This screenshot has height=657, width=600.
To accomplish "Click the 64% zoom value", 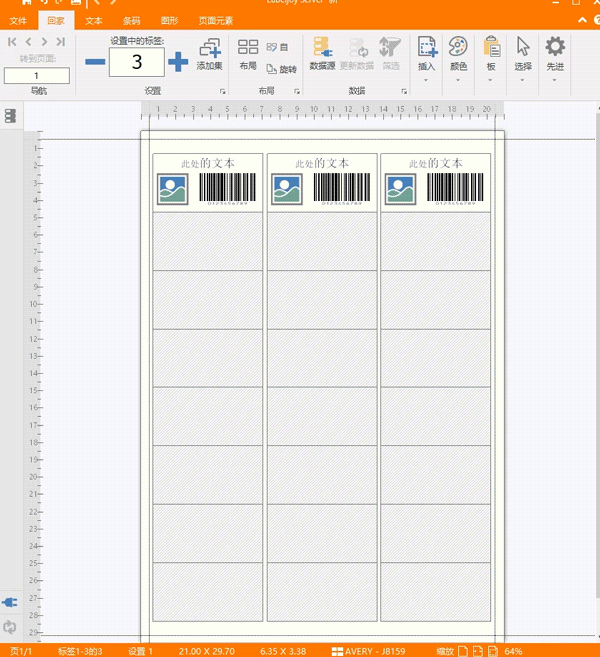I will [x=513, y=651].
